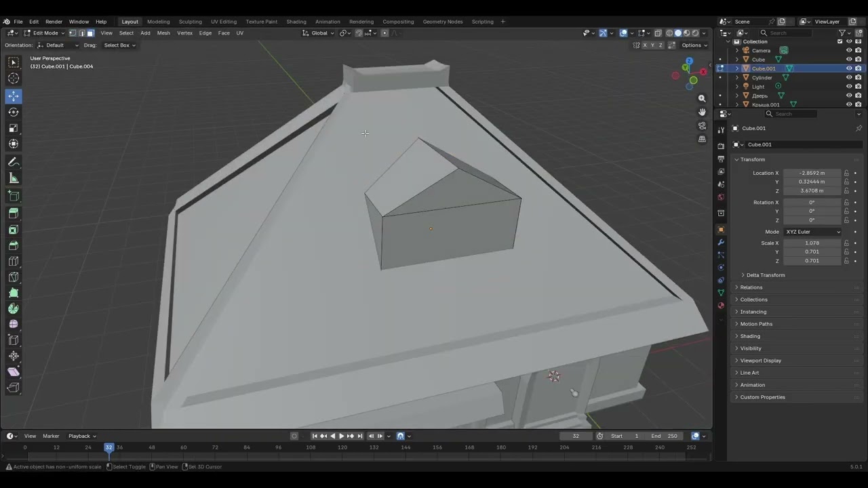
Task: Switch to the Sculpting workspace tab
Action: [190, 22]
